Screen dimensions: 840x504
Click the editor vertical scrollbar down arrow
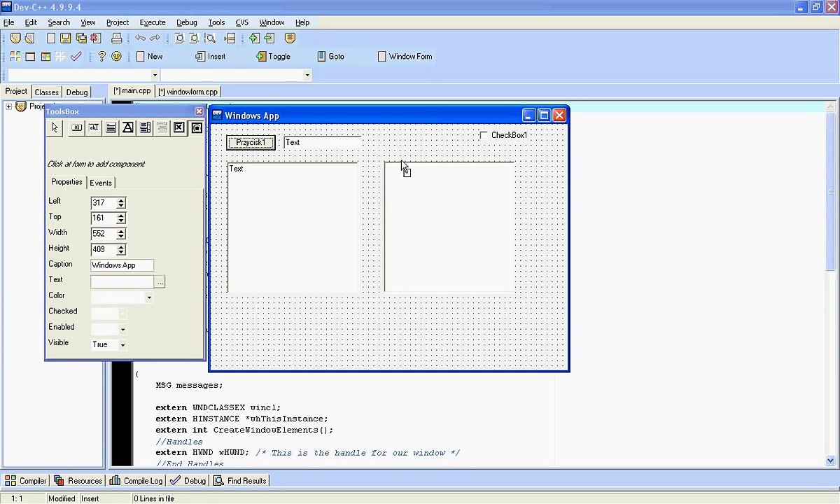pos(830,461)
